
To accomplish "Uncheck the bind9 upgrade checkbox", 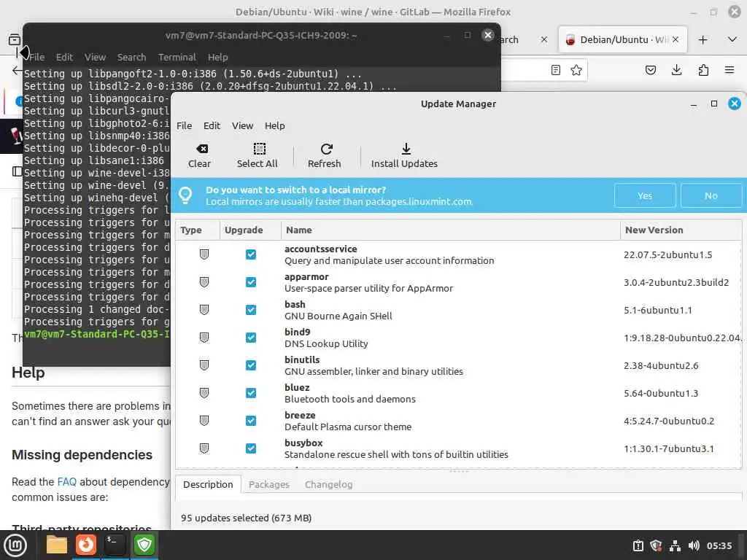I will [x=251, y=337].
